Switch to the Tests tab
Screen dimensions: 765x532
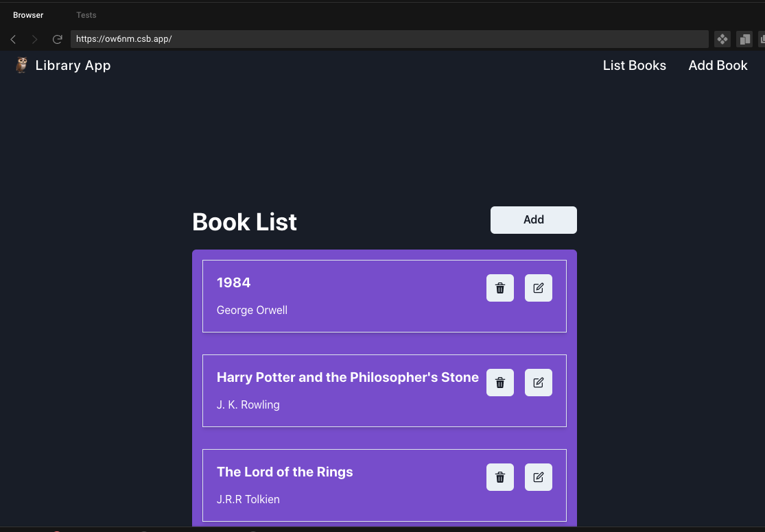[86, 15]
